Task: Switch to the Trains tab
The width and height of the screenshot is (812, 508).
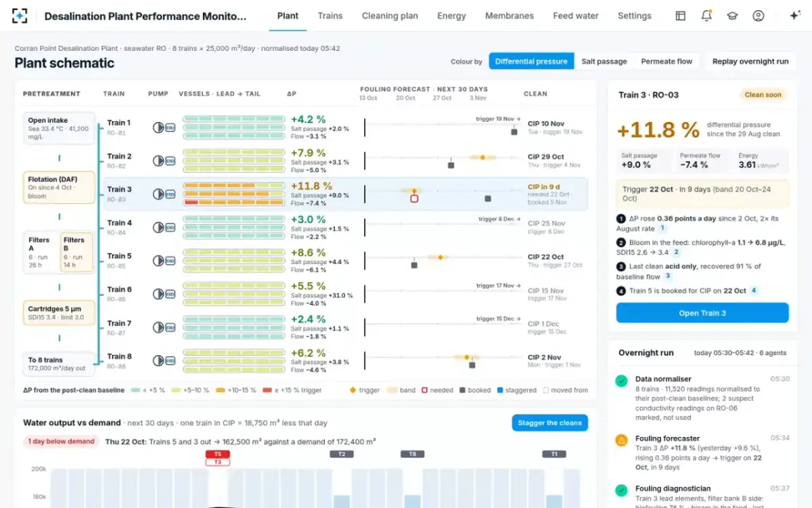Action: 330,16
